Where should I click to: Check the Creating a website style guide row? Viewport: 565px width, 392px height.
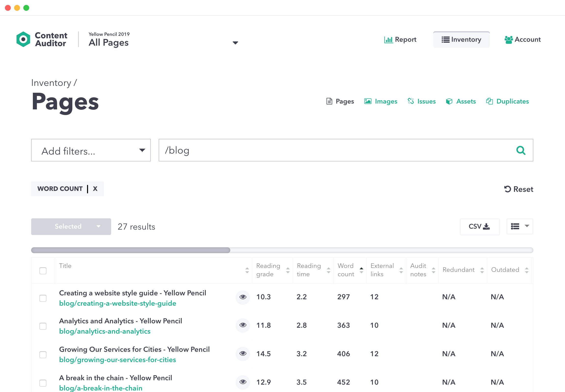point(43,298)
